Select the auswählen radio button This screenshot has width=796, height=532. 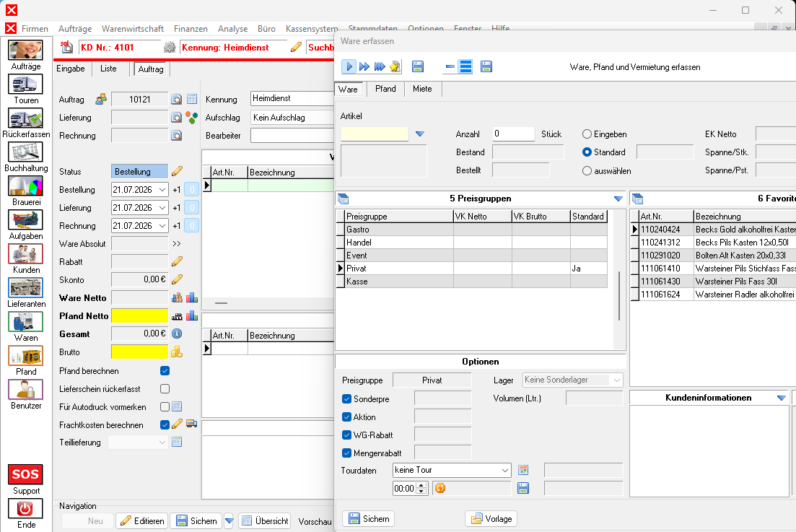pyautogui.click(x=587, y=171)
